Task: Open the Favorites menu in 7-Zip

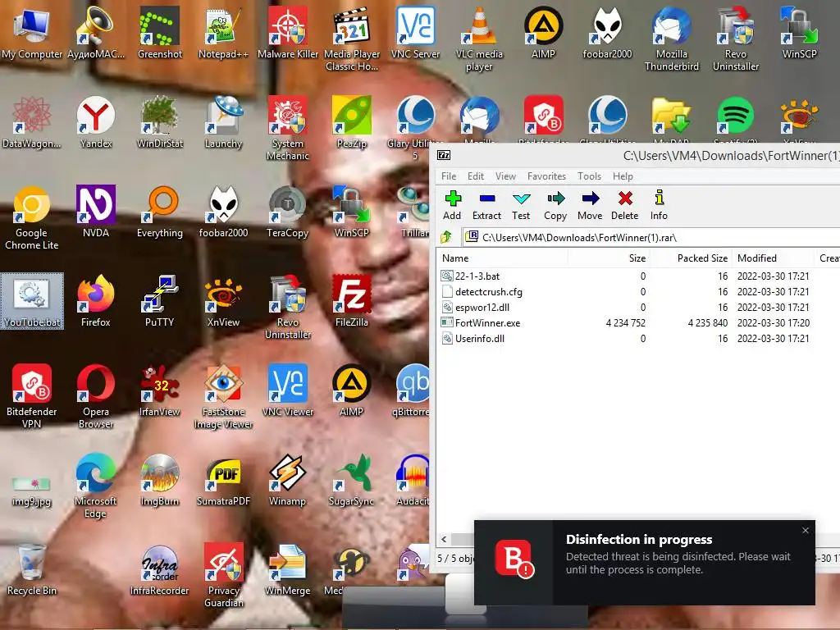Action: pyautogui.click(x=546, y=176)
